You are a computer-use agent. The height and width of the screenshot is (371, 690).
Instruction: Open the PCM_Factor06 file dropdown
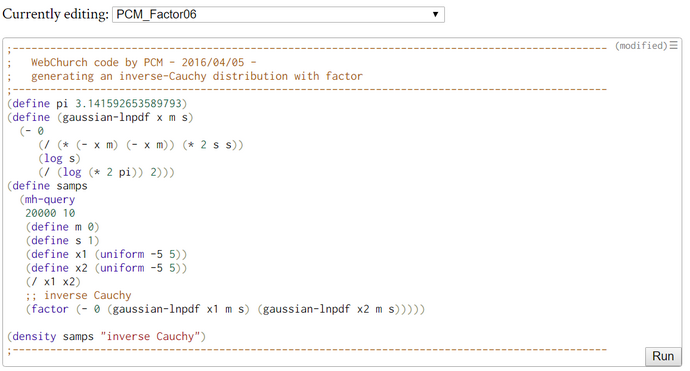(x=278, y=15)
